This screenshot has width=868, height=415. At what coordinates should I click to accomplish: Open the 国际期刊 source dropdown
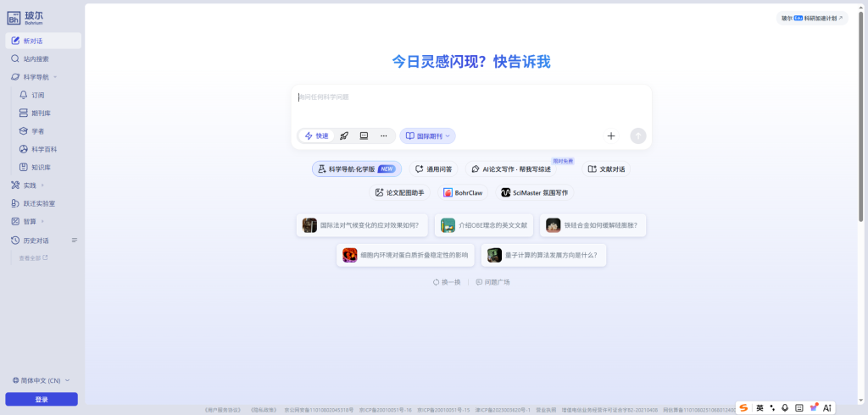427,136
